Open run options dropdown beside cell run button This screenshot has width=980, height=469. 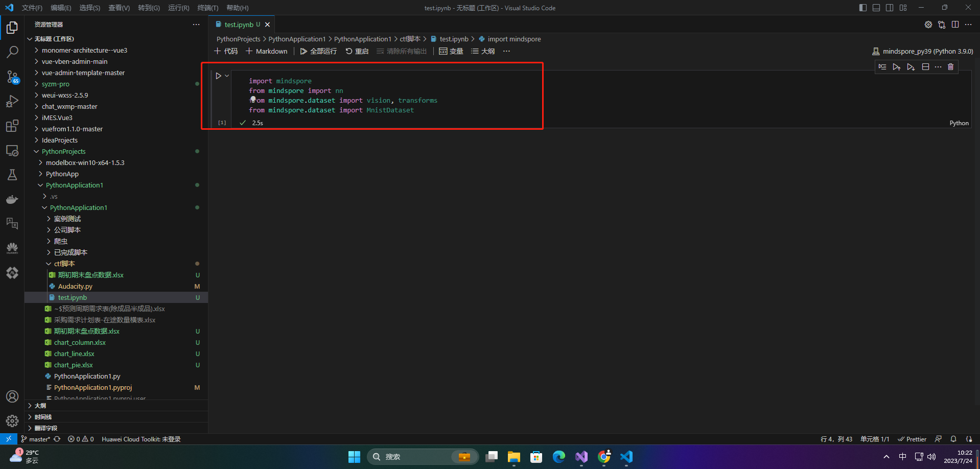pyautogui.click(x=227, y=76)
